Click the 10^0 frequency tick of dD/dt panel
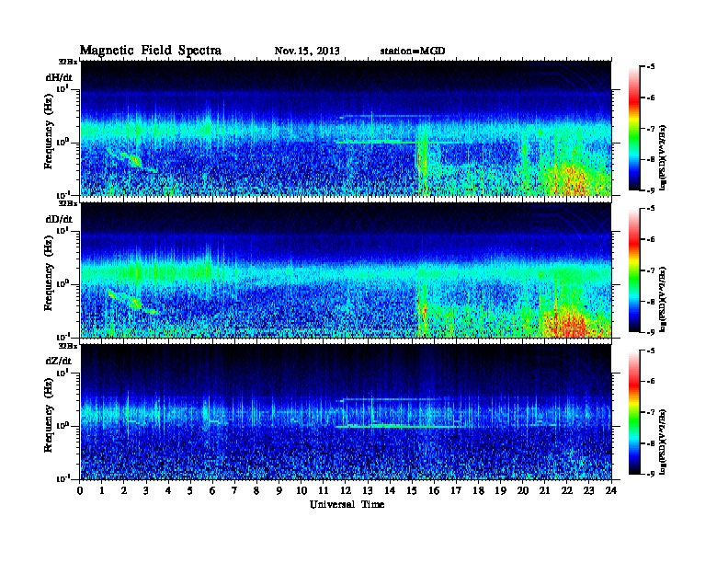This screenshot has width=728, height=563. pyautogui.click(x=64, y=284)
